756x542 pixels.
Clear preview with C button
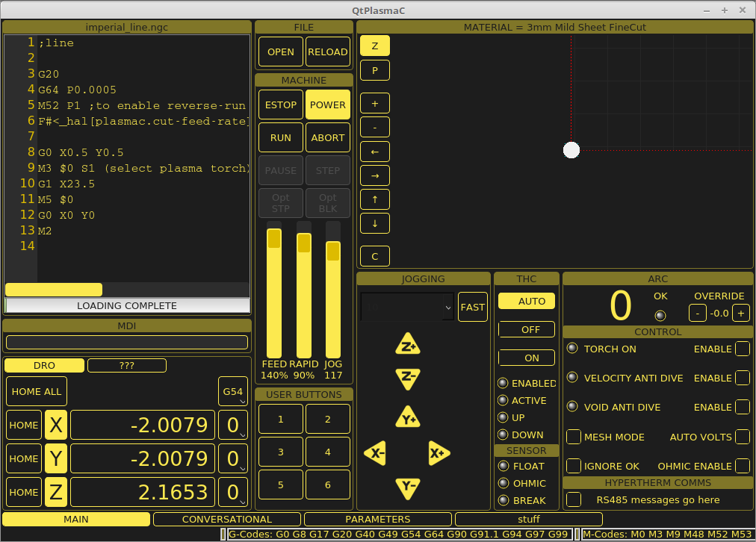[x=374, y=256]
